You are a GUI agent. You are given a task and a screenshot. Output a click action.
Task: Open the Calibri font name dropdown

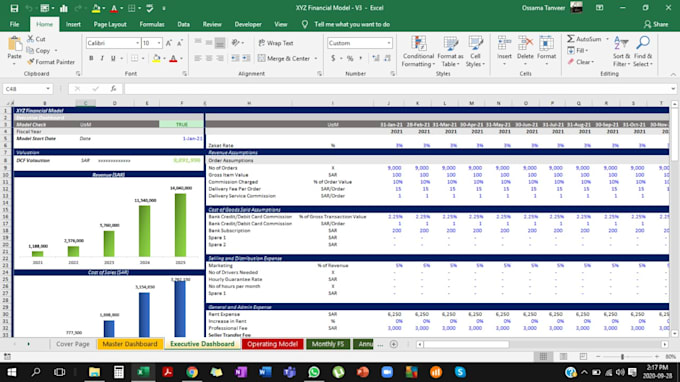point(137,43)
